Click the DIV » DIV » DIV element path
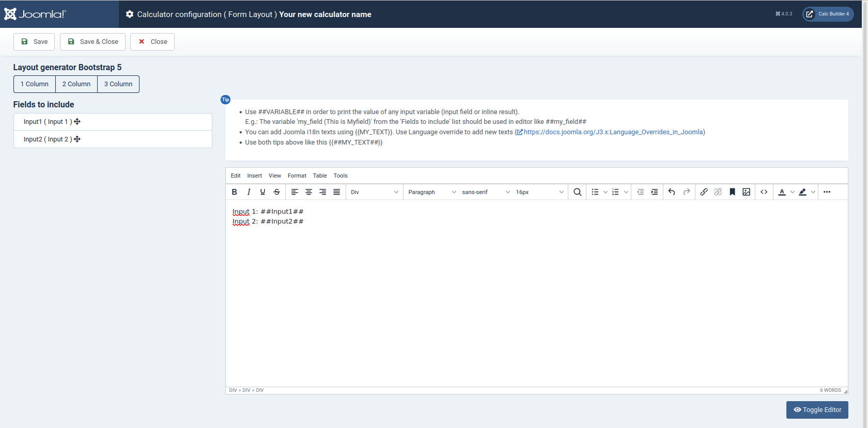Screen dimensions: 868x428 pos(246,390)
